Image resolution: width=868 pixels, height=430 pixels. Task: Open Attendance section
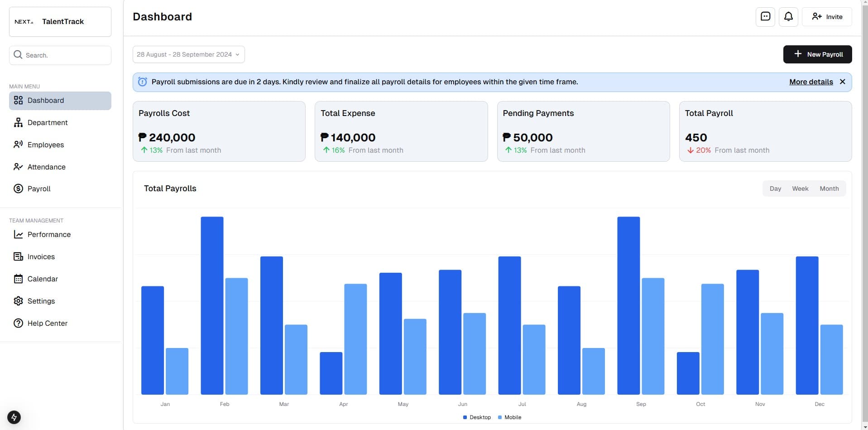[x=60, y=167]
